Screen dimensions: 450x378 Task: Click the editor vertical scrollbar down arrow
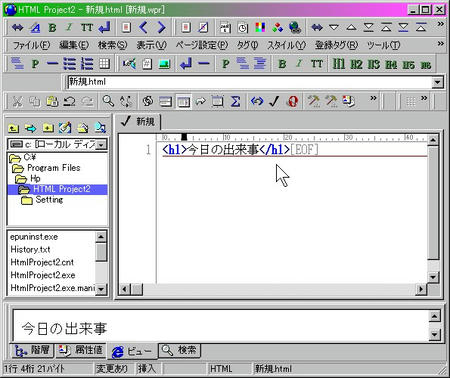(433, 276)
